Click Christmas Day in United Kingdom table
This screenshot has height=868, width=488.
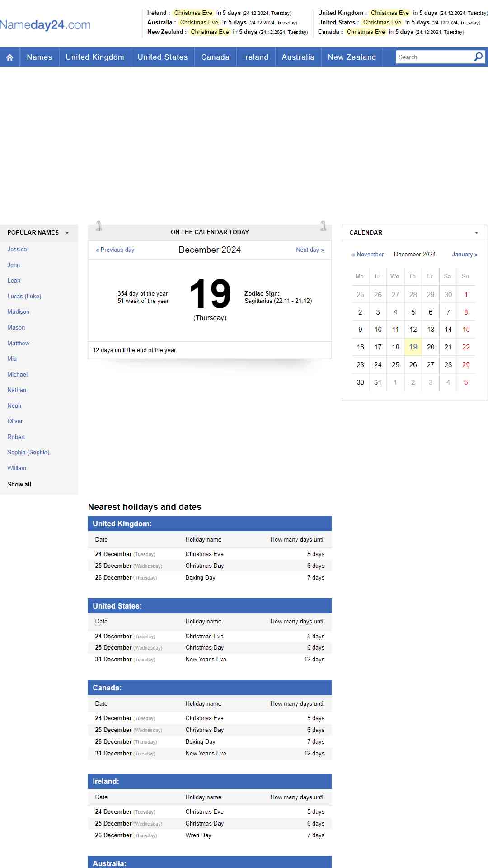(x=205, y=566)
